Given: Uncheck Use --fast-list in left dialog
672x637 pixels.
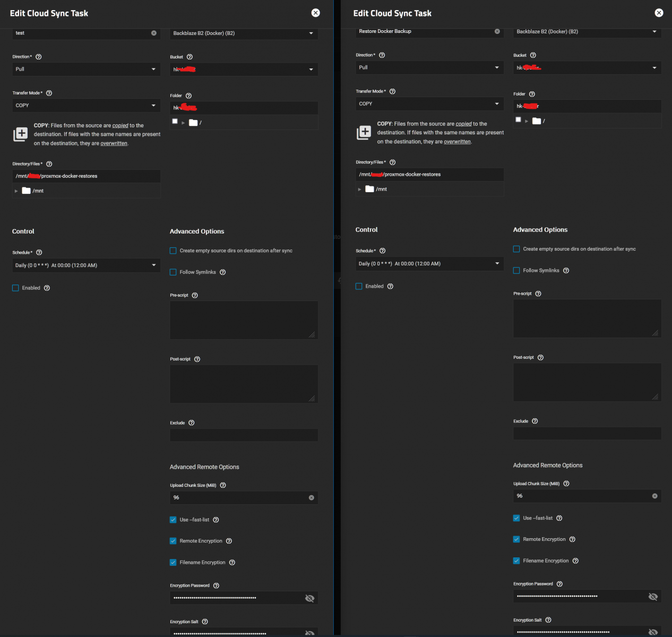Looking at the screenshot, I should pyautogui.click(x=173, y=520).
